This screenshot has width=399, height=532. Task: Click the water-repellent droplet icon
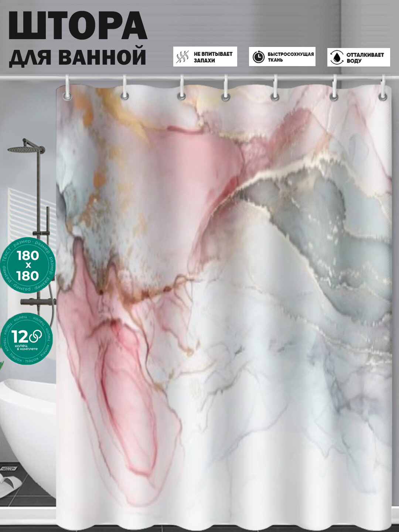(x=337, y=57)
